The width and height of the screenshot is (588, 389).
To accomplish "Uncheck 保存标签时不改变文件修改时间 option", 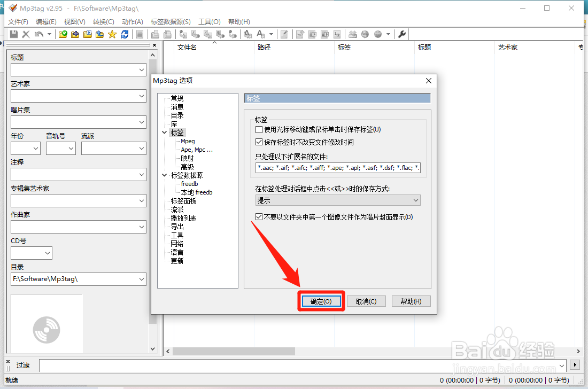I will coord(259,142).
